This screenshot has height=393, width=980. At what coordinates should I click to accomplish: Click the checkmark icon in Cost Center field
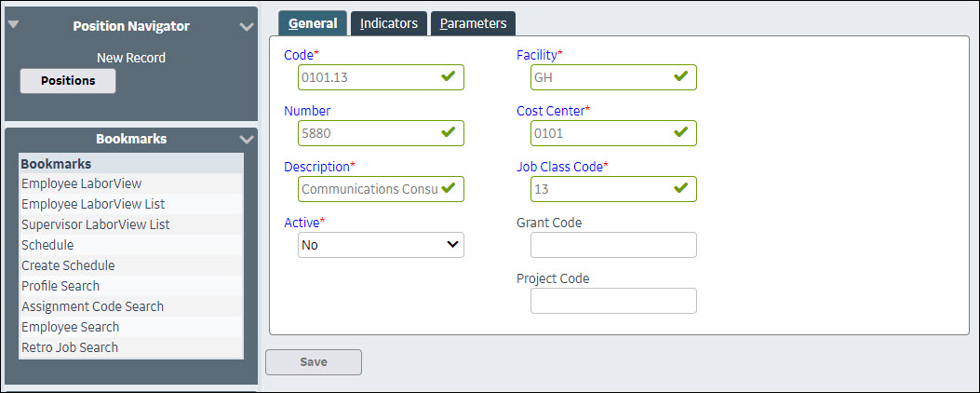[681, 133]
